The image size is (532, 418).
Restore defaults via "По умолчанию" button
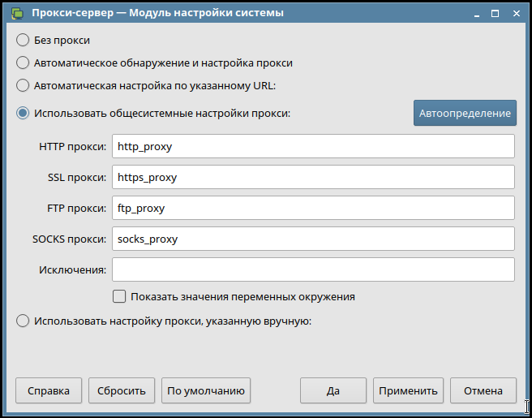pyautogui.click(x=206, y=390)
